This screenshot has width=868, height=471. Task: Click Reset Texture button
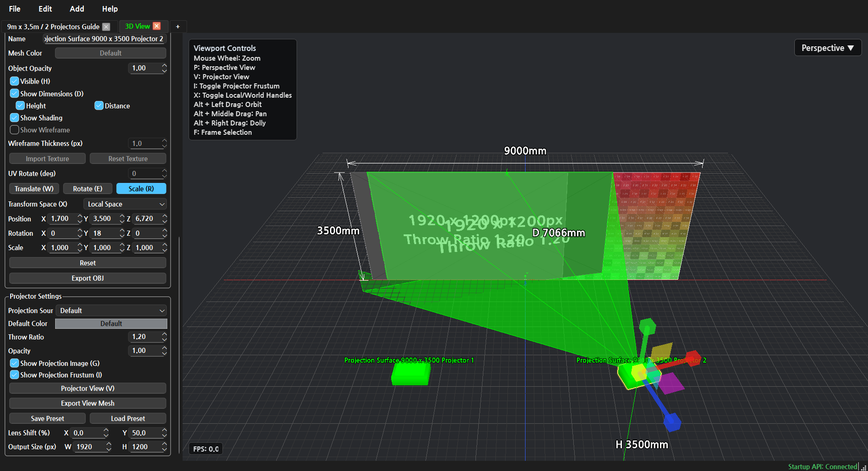click(x=128, y=158)
